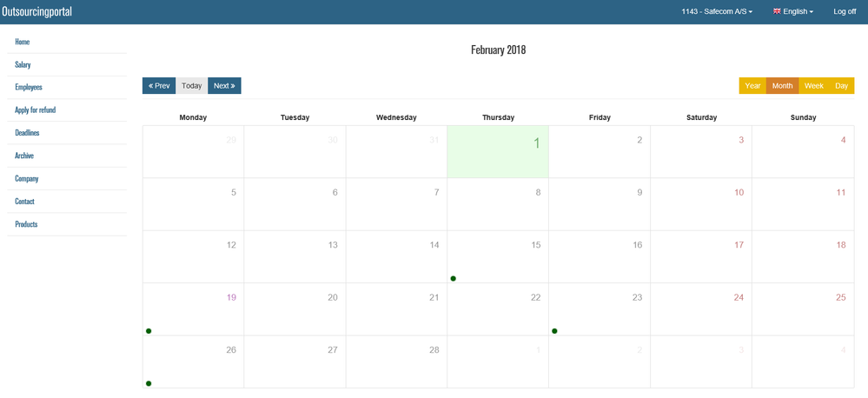Click the green event dot on February 23

click(554, 331)
